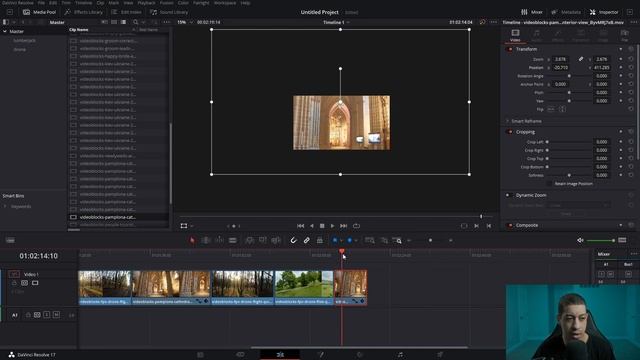
Task: Click Media Pool search magnifier icon
Action: (136, 22)
